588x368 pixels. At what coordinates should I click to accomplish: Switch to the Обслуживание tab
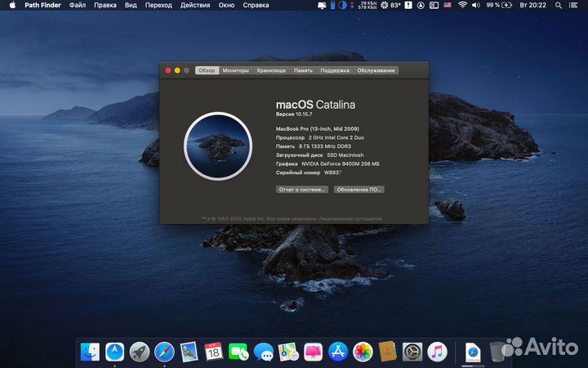[x=376, y=70]
